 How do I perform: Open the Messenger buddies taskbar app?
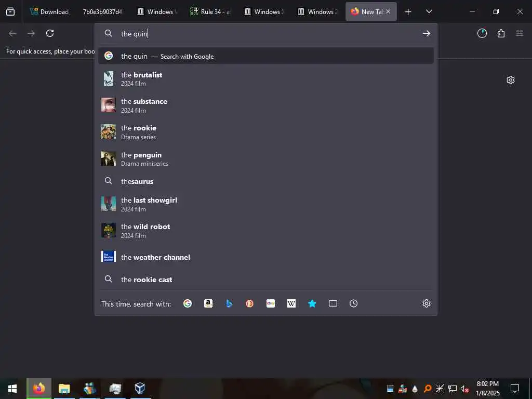(89, 389)
